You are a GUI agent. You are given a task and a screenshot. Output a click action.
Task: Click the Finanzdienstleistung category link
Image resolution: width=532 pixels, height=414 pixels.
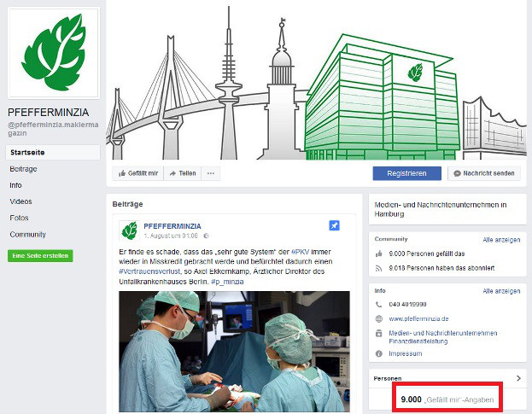pyautogui.click(x=418, y=341)
